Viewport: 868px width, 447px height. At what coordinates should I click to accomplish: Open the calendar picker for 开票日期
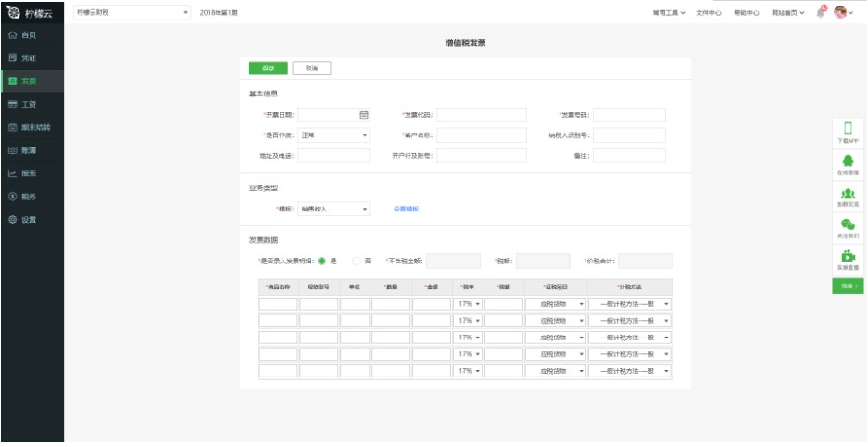click(x=364, y=115)
